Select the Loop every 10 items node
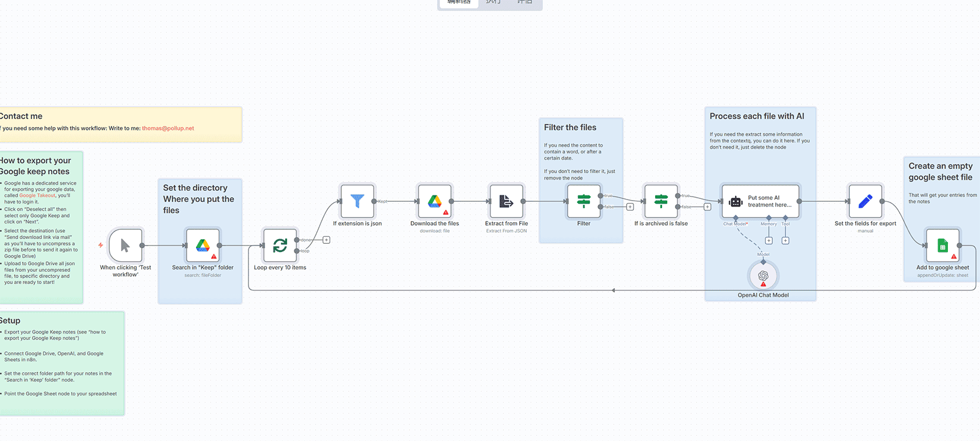 tap(280, 246)
